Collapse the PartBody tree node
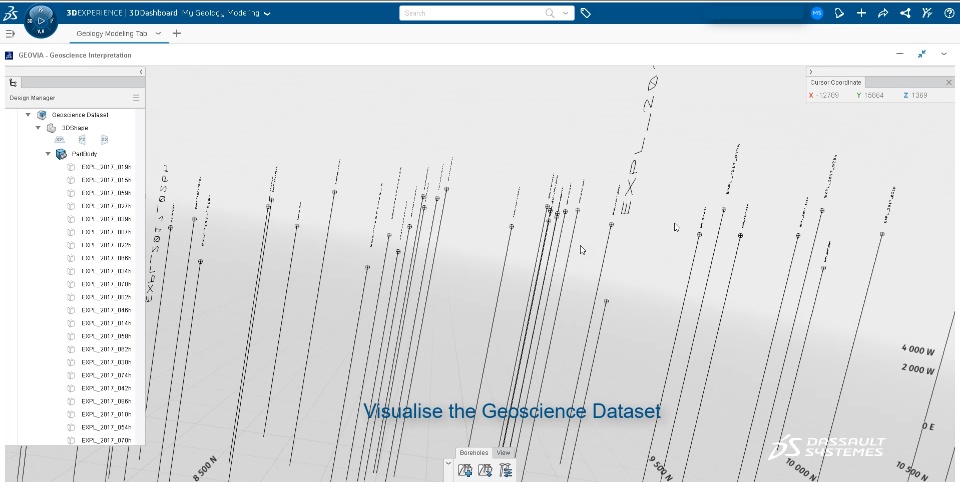Viewport: 960px width, 487px height. (48, 154)
